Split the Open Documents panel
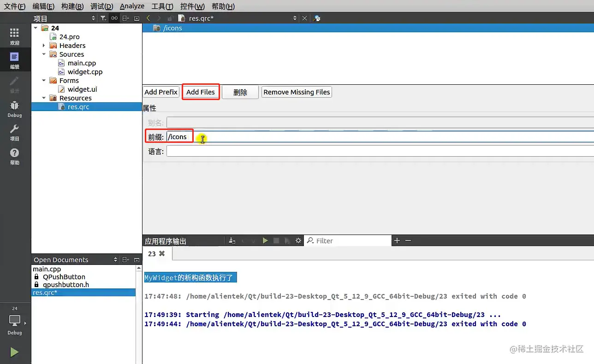594x364 pixels. (125, 260)
